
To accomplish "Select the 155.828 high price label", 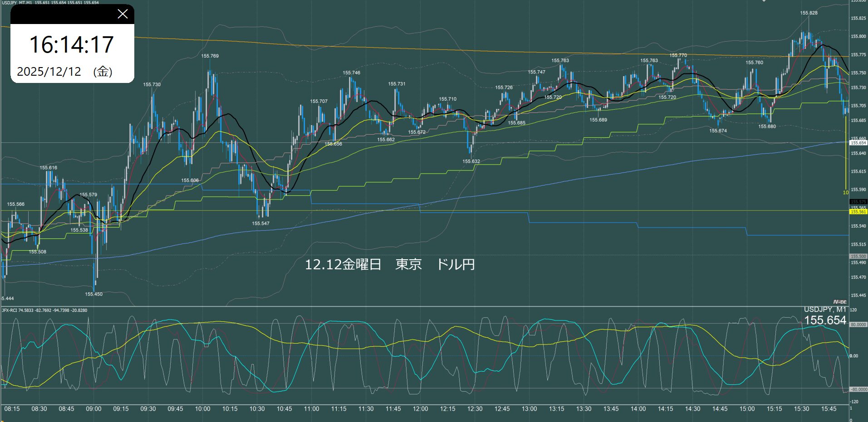I will [809, 13].
